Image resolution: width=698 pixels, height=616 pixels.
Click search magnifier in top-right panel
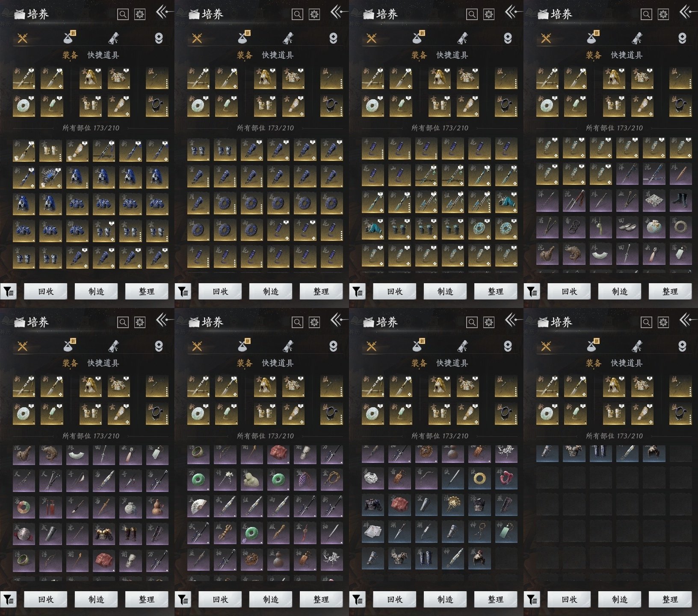(x=646, y=14)
